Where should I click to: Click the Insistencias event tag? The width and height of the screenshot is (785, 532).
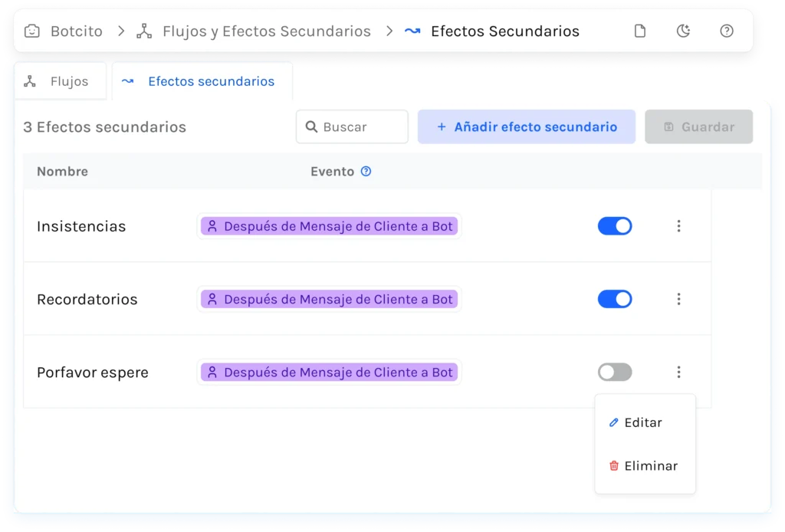click(329, 226)
